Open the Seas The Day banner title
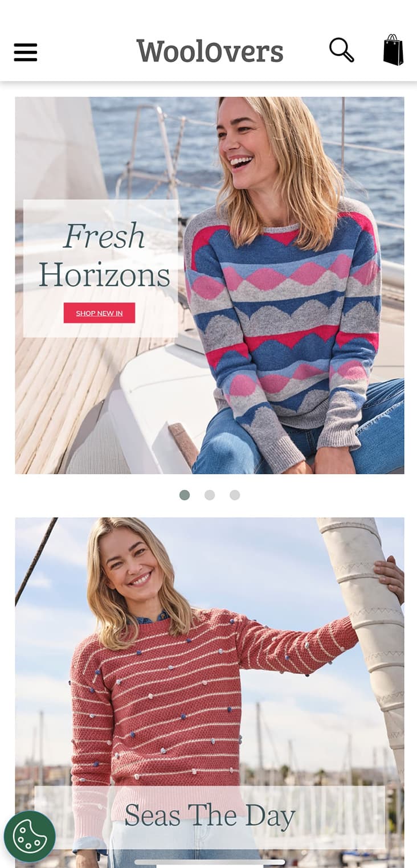This screenshot has height=868, width=417. (210, 815)
